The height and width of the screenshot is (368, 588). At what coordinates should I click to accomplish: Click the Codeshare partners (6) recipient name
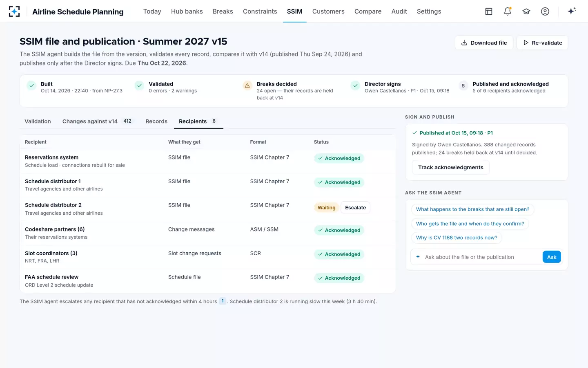tap(55, 229)
